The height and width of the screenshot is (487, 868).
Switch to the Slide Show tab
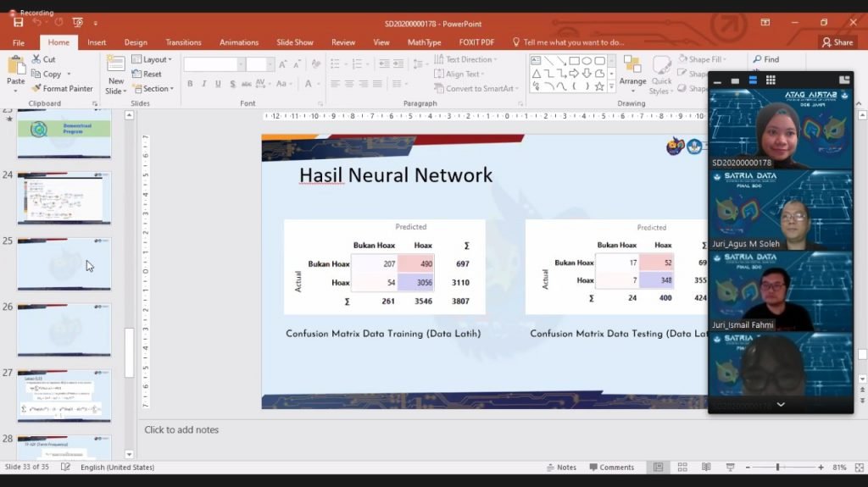[294, 42]
